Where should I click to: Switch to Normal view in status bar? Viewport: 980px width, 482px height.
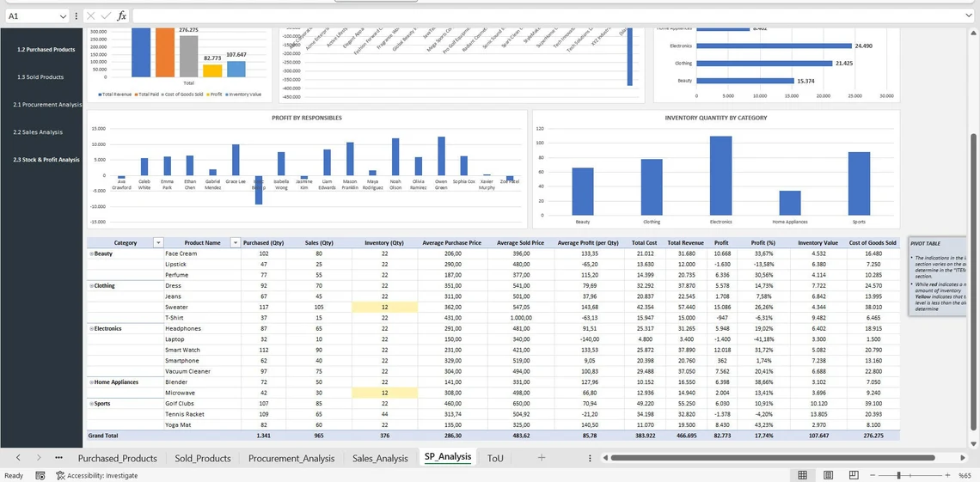[802, 475]
